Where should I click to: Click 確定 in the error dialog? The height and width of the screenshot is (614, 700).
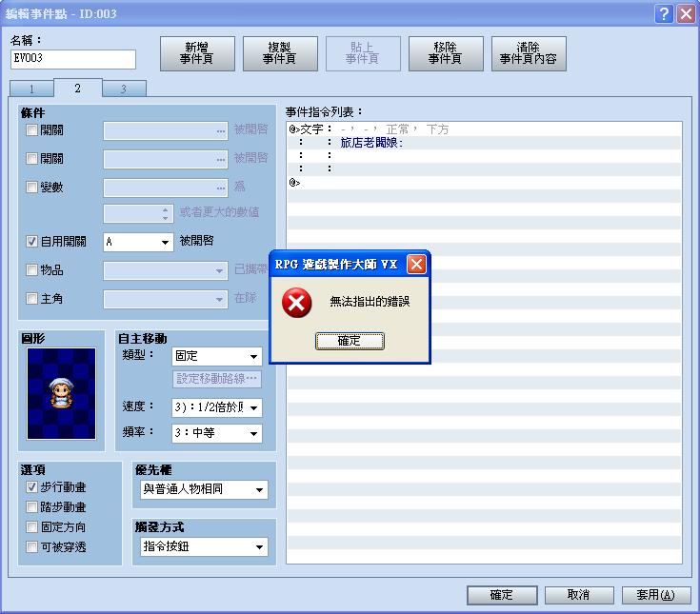click(350, 341)
